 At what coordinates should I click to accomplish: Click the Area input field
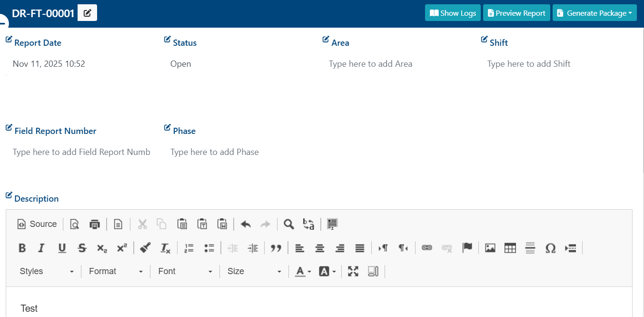pos(397,64)
